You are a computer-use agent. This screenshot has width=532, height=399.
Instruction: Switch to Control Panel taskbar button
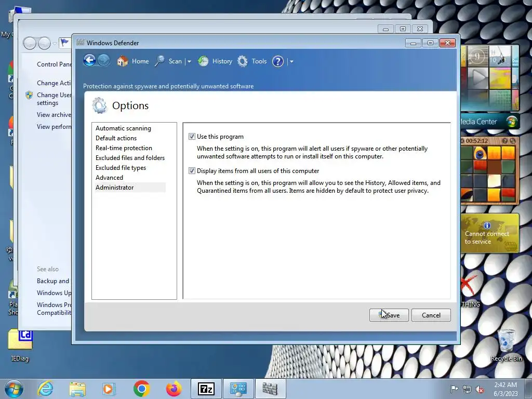coord(238,389)
